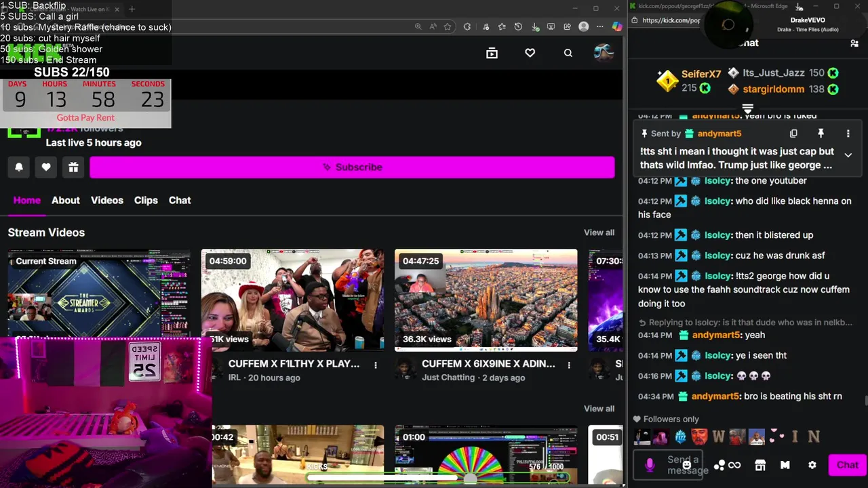
Task: Open the CUFFEM X F1LTHY X PLAY... title
Action: (294, 364)
